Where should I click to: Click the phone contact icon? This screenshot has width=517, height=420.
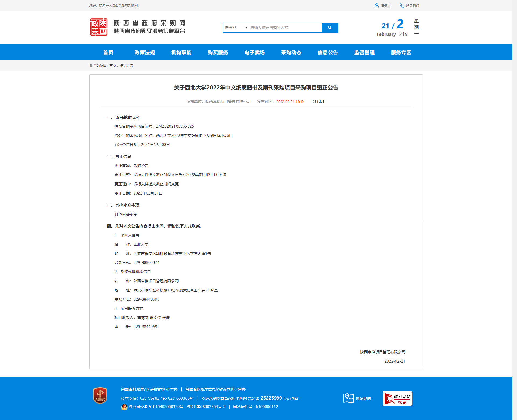coord(402,5)
